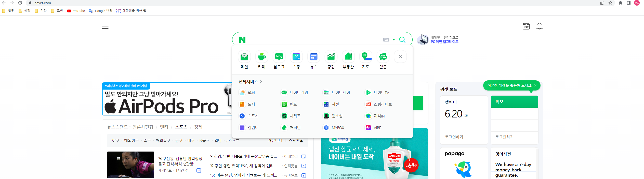Reload the page with browser refresh
The width and height of the screenshot is (644, 179).
(20, 3)
